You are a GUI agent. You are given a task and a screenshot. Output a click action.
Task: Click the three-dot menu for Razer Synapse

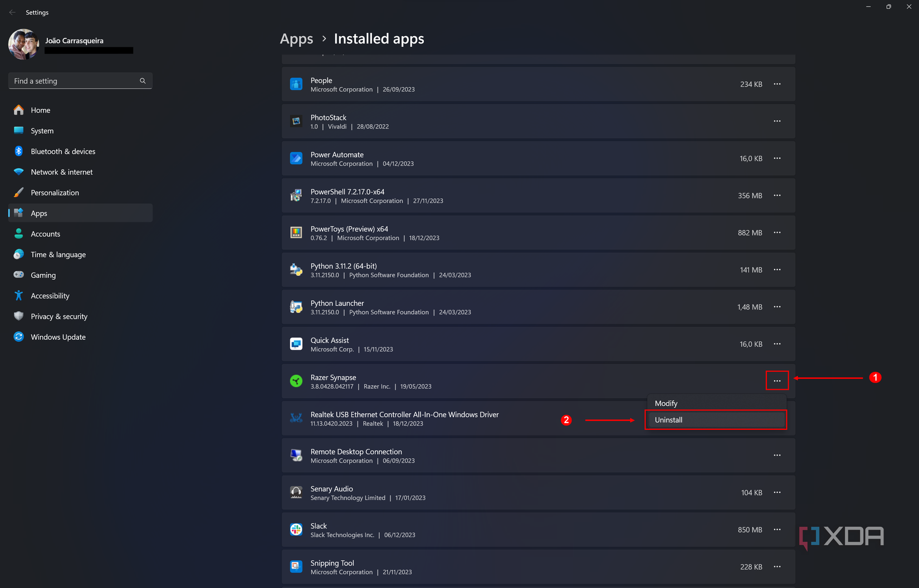point(777,381)
